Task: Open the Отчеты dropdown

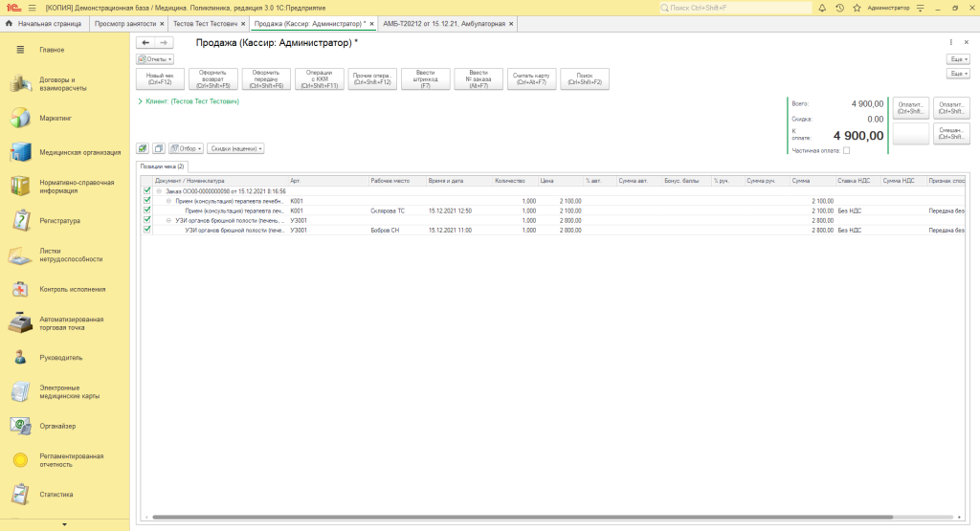Action: 155,59
